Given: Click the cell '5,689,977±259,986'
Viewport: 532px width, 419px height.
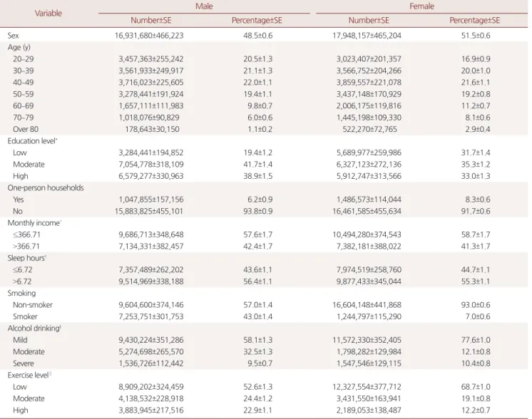Looking at the screenshot, I should [x=369, y=152].
